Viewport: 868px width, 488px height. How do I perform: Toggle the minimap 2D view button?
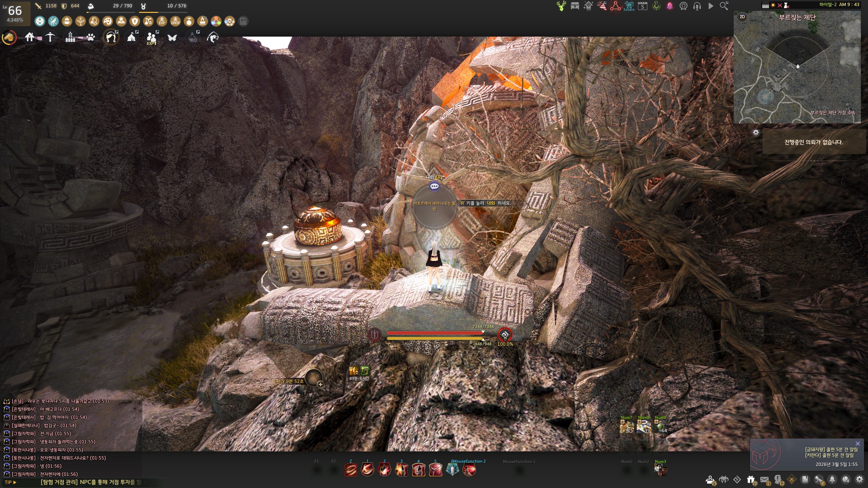pyautogui.click(x=742, y=17)
